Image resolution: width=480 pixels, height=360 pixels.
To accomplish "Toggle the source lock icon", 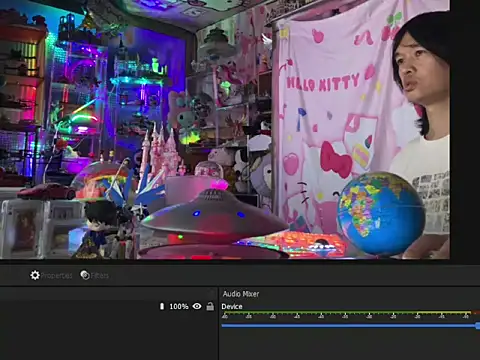I will 210,306.
